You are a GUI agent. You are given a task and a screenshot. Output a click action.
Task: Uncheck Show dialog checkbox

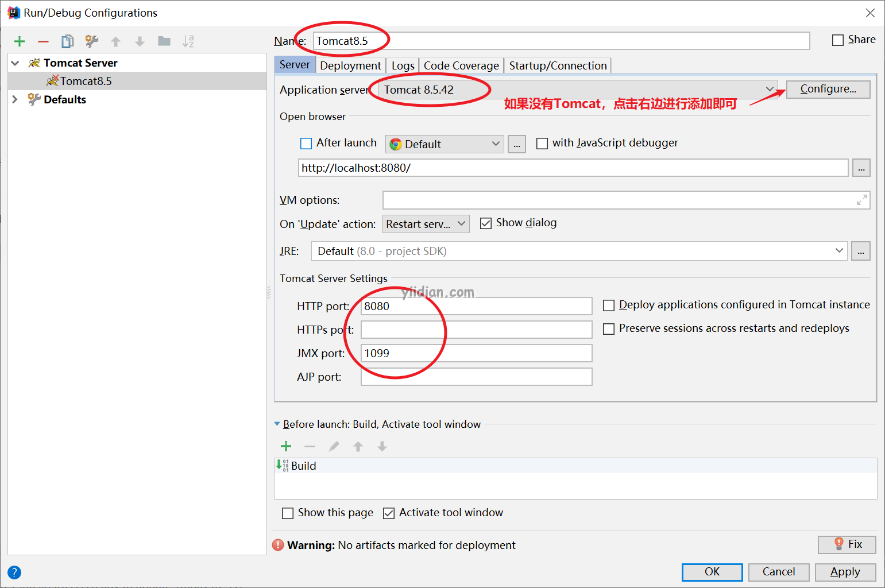coord(486,223)
